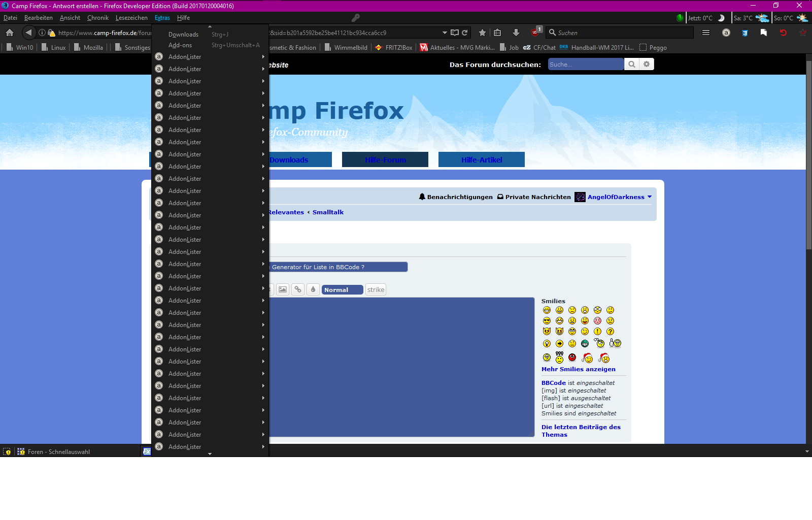Open the Linux bookmarks folder
Image resolution: width=812 pixels, height=520 pixels.
click(54, 47)
